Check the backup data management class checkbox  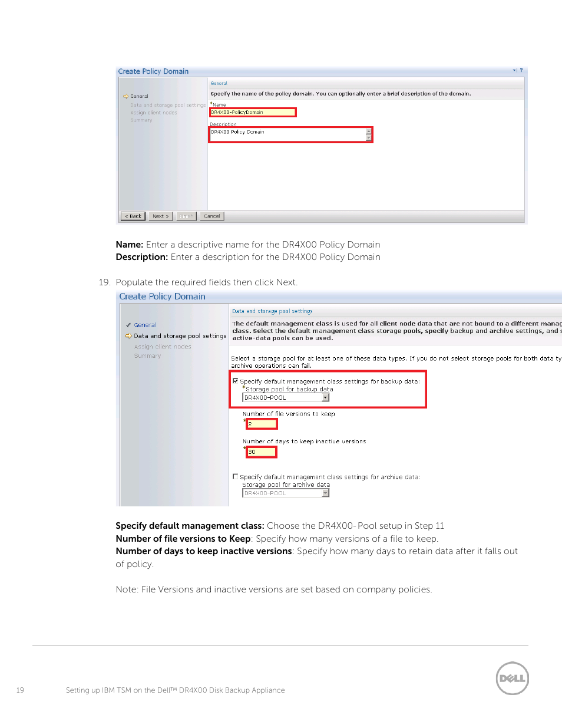pyautogui.click(x=236, y=381)
